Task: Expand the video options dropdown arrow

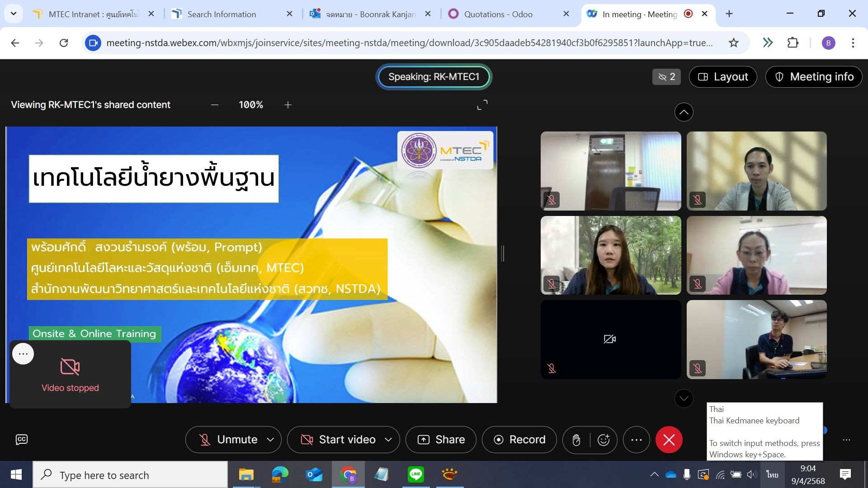Action: pos(388,440)
